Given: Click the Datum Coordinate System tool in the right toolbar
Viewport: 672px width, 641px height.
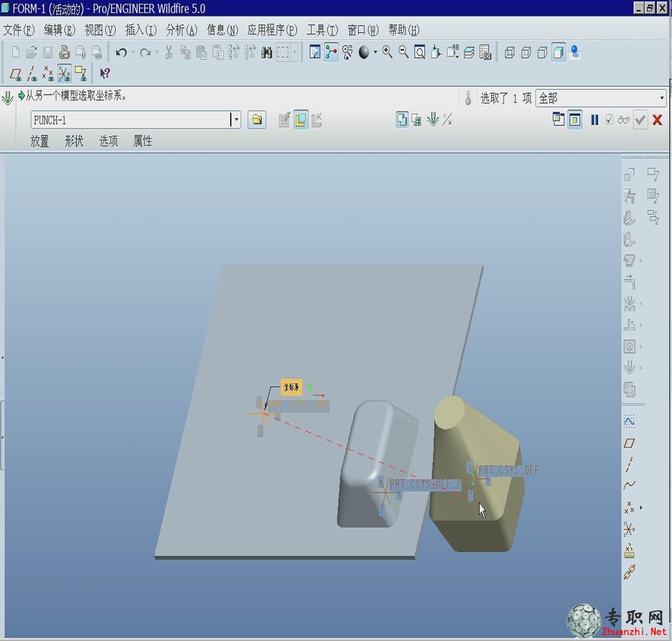Looking at the screenshot, I should [x=629, y=529].
